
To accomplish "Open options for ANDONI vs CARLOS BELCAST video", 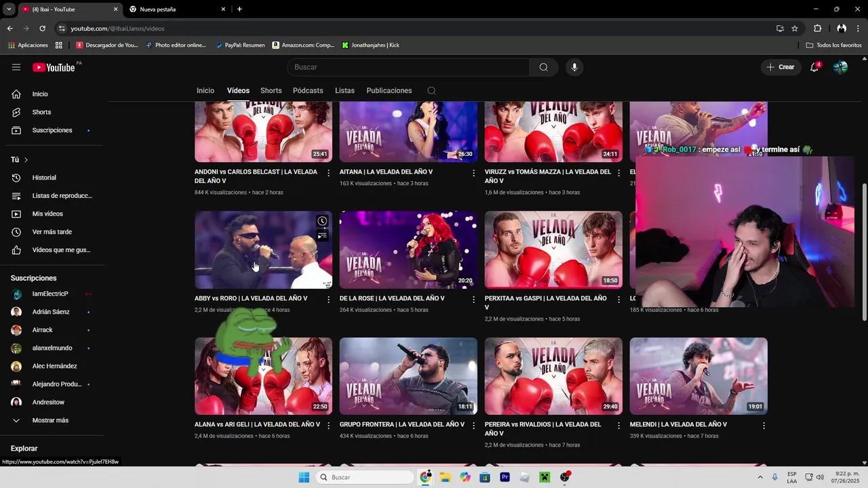I will (329, 174).
